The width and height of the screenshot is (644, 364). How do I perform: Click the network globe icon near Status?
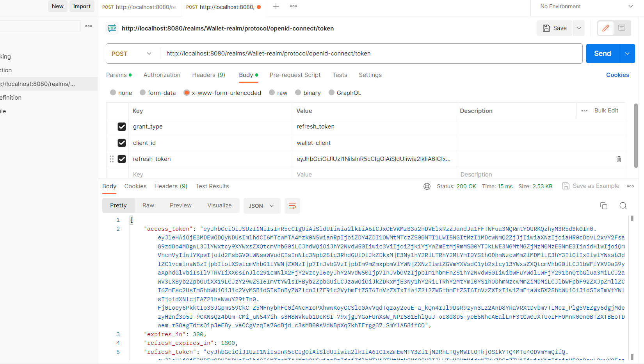point(427,186)
